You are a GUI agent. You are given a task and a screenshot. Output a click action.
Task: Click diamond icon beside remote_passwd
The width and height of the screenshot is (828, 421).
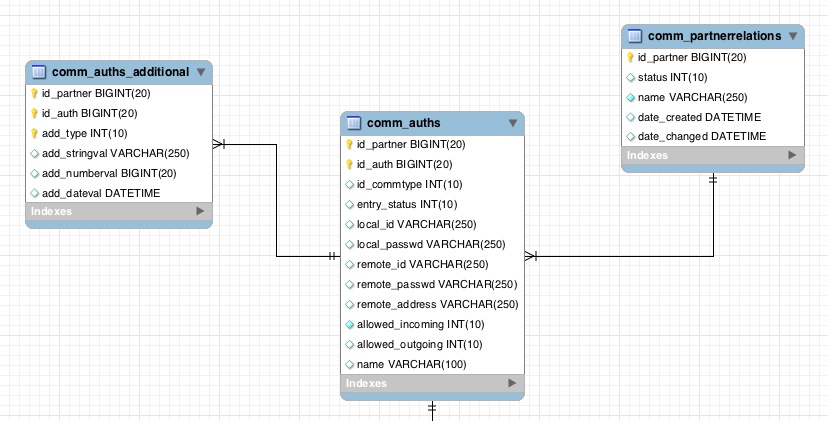[x=350, y=285]
